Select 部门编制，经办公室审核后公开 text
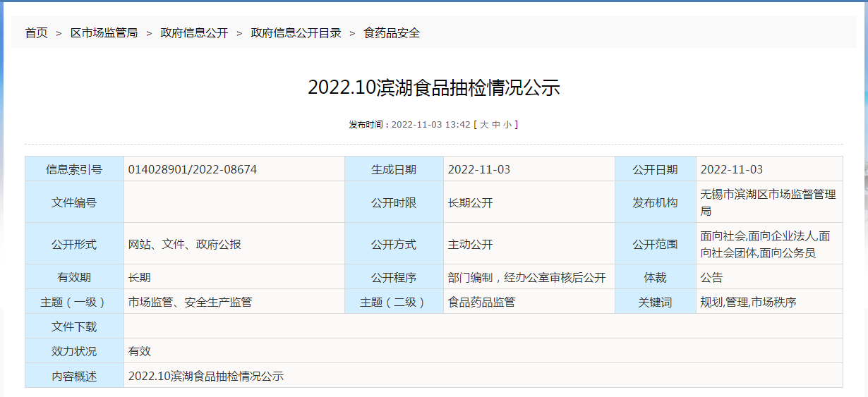 [x=526, y=277]
